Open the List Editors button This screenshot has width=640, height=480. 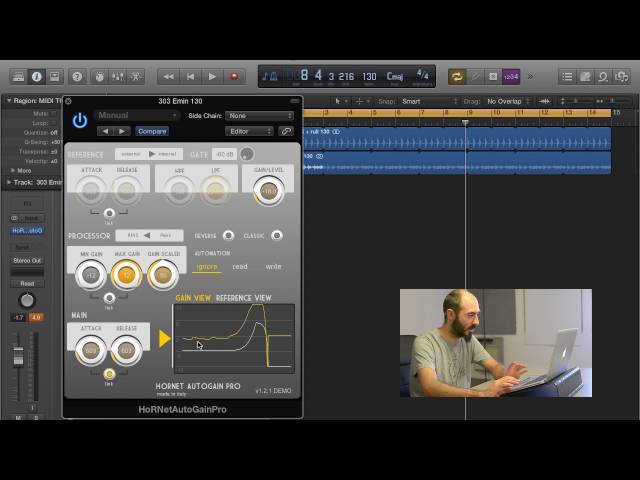(x=567, y=76)
